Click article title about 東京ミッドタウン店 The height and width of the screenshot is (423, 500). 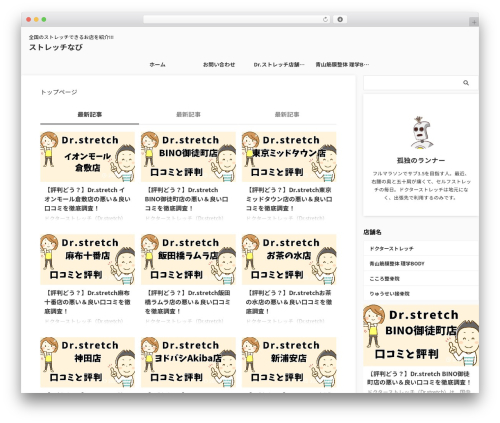pos(289,199)
